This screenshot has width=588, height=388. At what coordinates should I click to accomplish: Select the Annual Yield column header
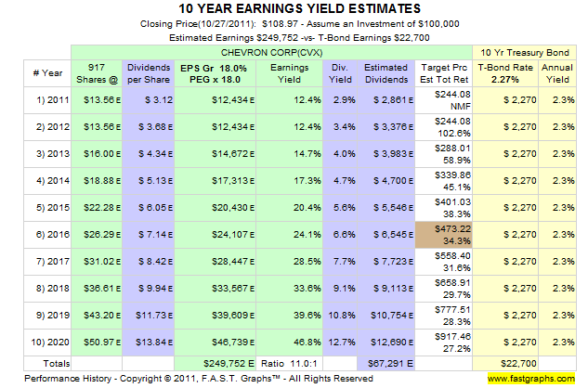point(557,73)
